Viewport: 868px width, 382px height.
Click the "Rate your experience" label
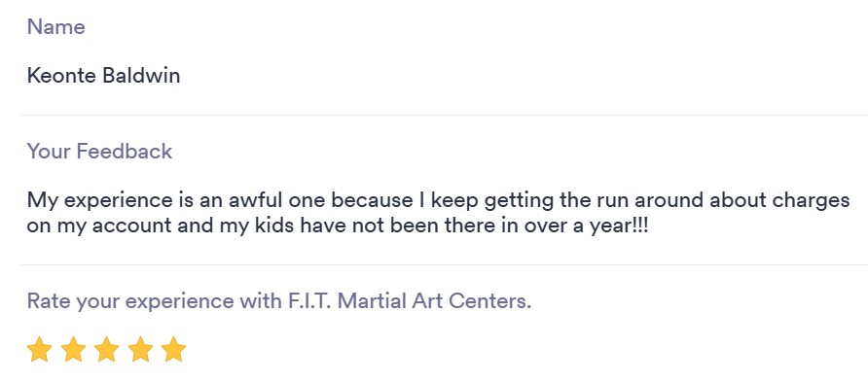click(279, 300)
